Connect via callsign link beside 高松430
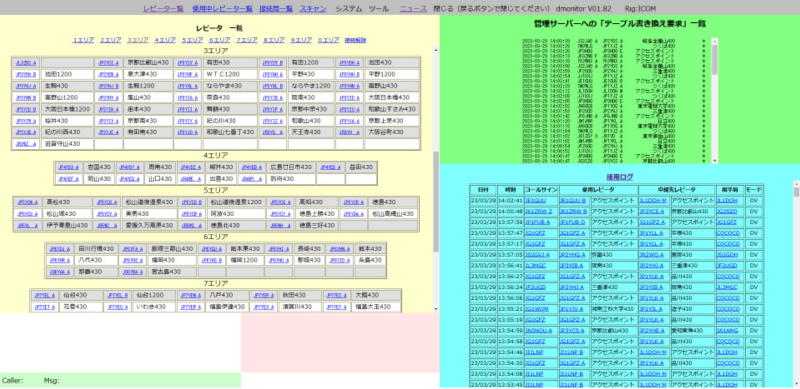The height and width of the screenshot is (389, 800). pos(28,202)
